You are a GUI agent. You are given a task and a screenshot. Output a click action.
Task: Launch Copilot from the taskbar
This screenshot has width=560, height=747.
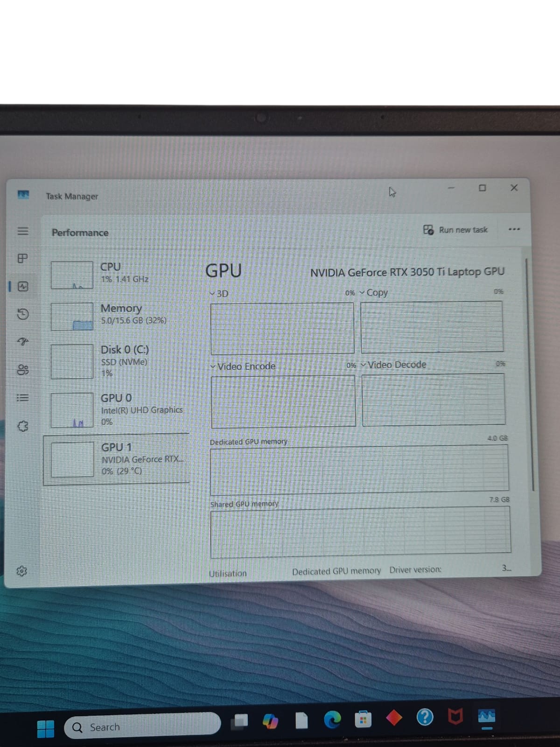(271, 721)
